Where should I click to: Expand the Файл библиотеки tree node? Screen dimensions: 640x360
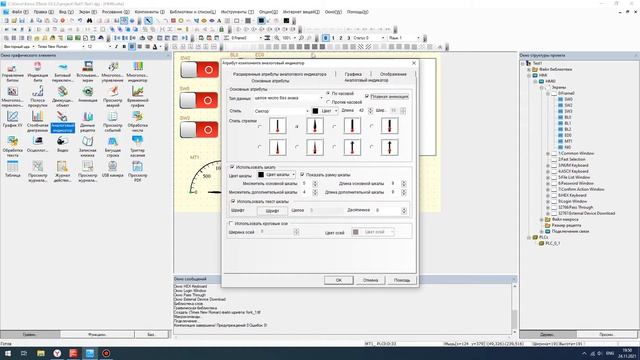pyautogui.click(x=529, y=69)
